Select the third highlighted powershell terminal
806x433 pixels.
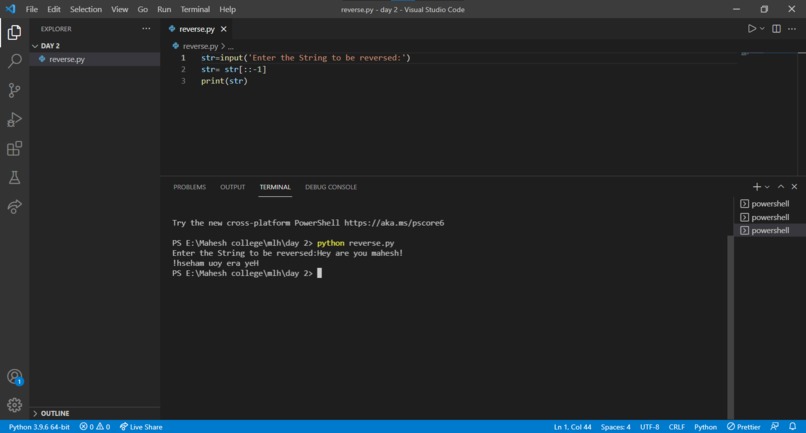click(x=769, y=230)
